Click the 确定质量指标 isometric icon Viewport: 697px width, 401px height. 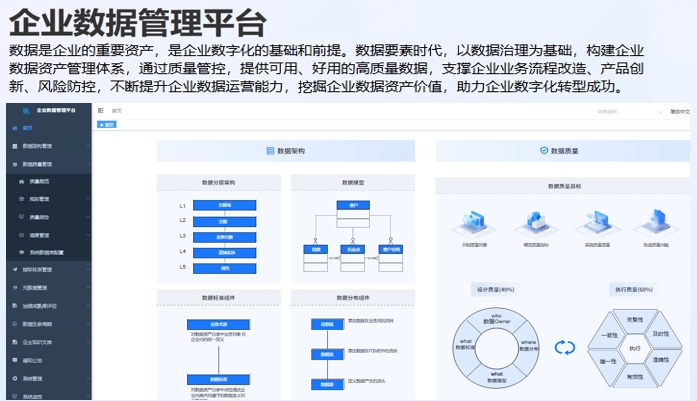point(536,222)
